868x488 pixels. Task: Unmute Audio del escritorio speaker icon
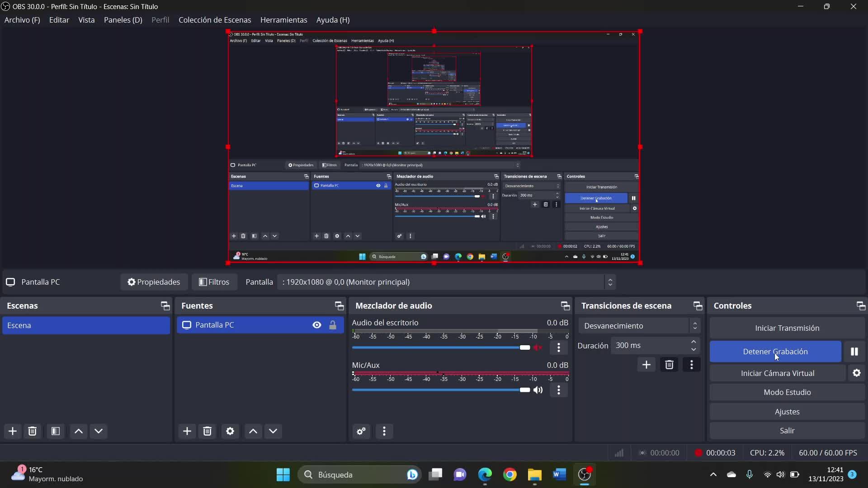(538, 347)
